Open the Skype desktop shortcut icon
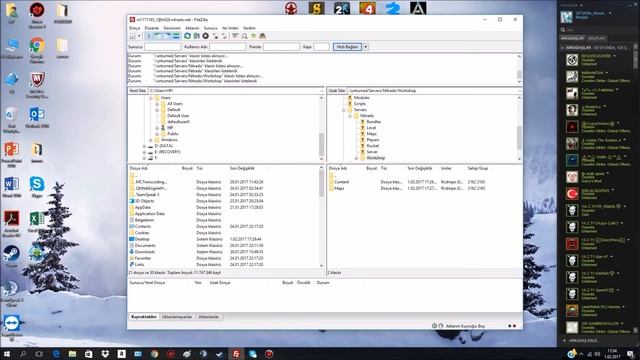640x360 pixels. [37, 187]
